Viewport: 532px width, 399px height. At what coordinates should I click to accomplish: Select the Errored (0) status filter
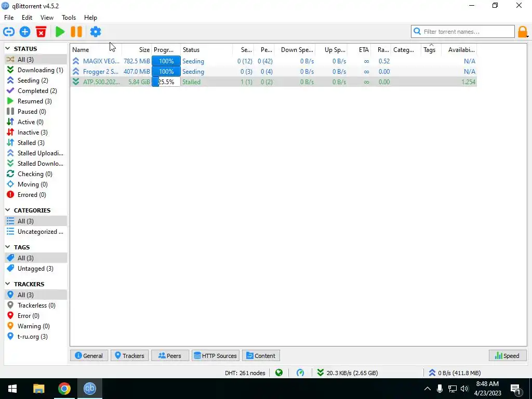[36, 195]
